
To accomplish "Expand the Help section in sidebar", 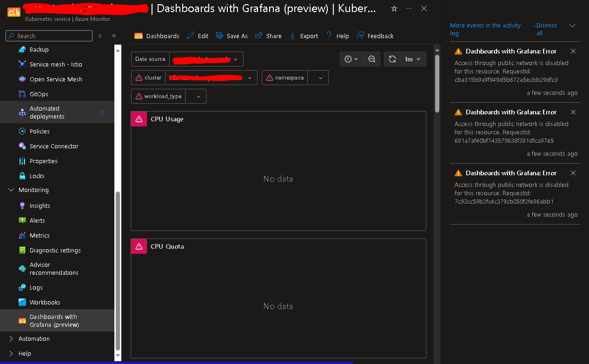I will click(12, 353).
